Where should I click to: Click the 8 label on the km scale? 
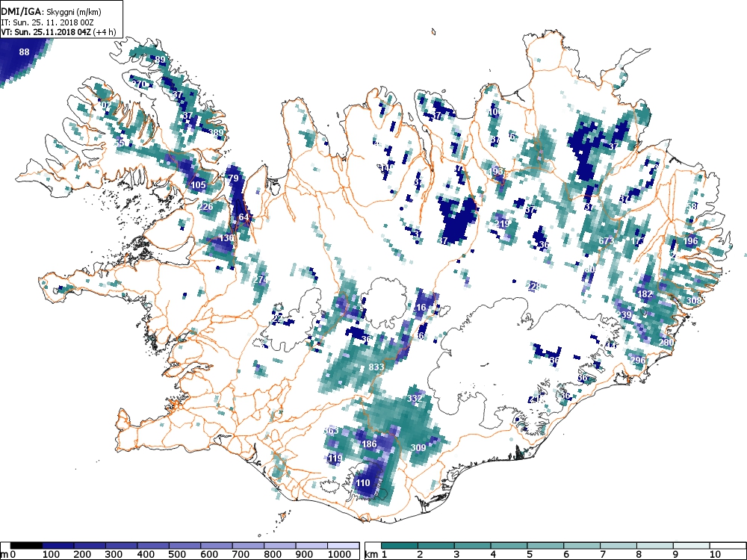[x=639, y=554]
